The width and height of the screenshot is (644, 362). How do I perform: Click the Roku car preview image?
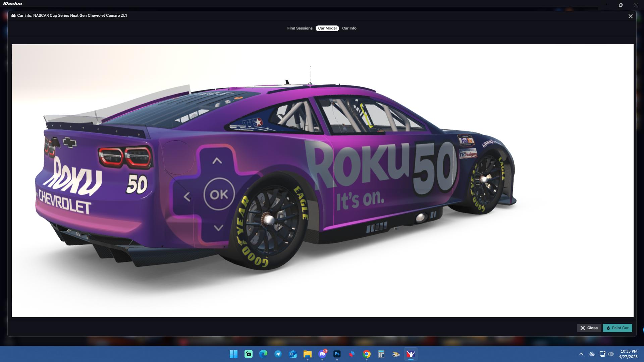coord(322,180)
